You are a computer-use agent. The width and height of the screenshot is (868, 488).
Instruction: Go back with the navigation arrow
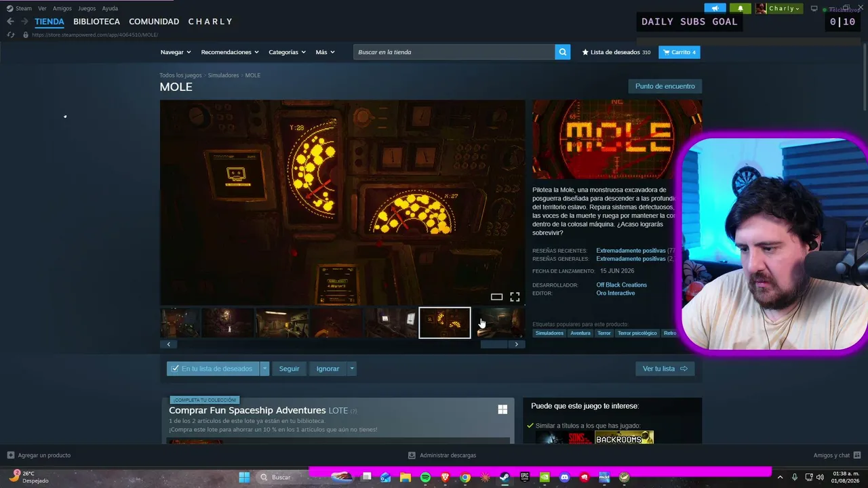pyautogui.click(x=10, y=22)
